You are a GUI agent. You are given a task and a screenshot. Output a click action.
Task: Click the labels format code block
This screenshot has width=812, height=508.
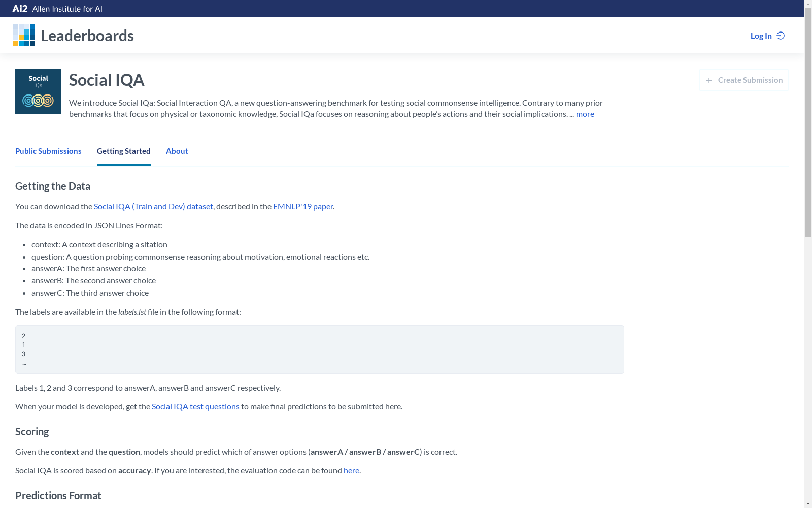(x=320, y=350)
